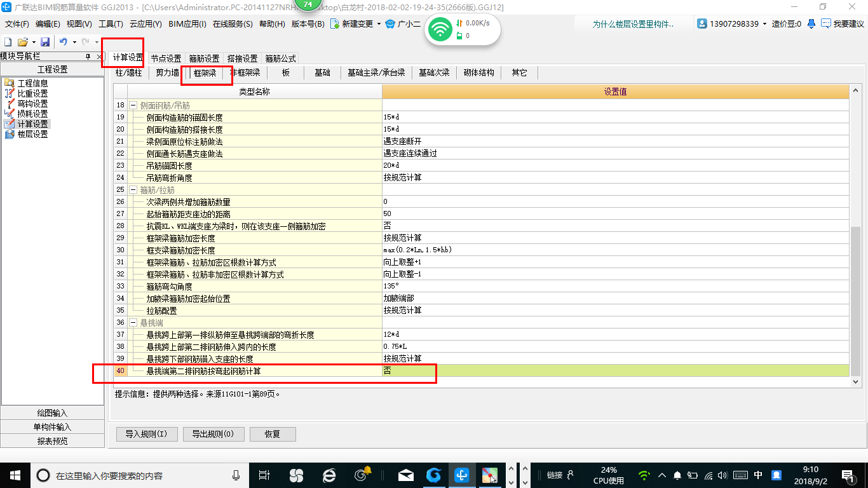Open the 单构件输入 module
The width and height of the screenshot is (868, 488).
(x=53, y=427)
